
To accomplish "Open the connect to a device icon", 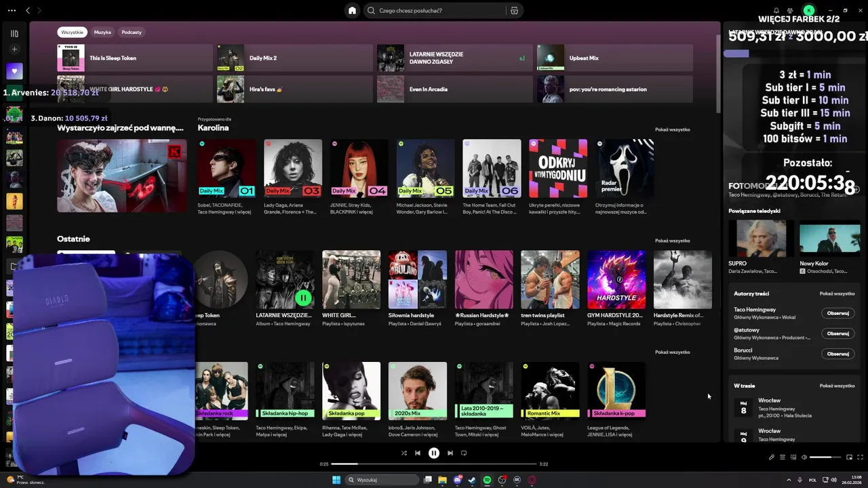I will (x=793, y=457).
